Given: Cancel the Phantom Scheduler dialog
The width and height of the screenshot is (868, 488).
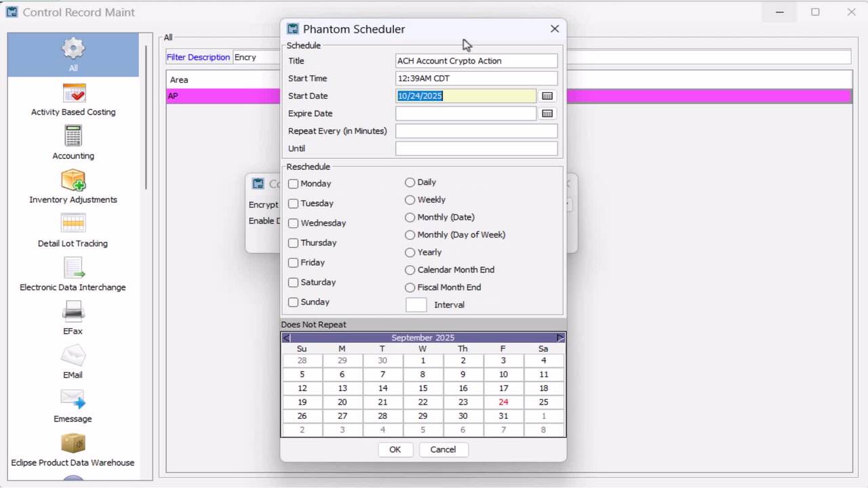Looking at the screenshot, I should pyautogui.click(x=443, y=449).
